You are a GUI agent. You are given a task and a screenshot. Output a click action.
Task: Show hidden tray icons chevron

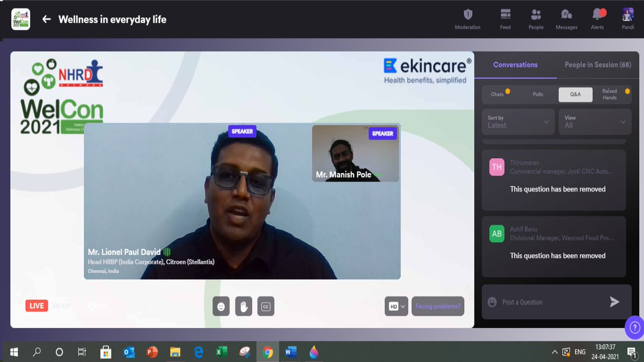tap(554, 352)
